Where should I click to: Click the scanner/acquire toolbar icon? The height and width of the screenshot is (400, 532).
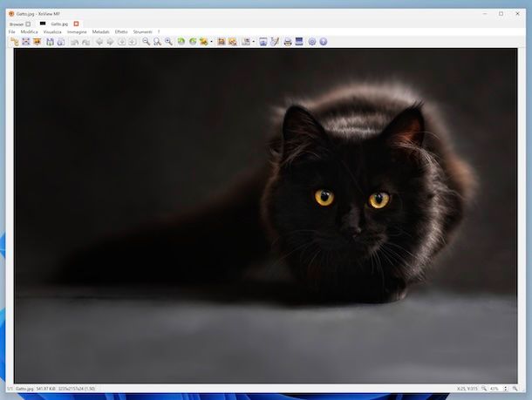click(299, 42)
